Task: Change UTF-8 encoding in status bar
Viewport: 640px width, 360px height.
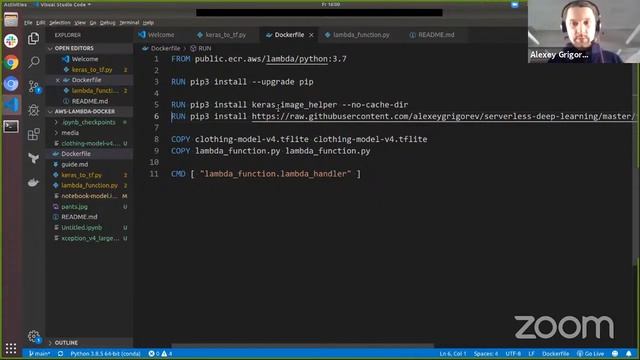Action: pyautogui.click(x=513, y=353)
